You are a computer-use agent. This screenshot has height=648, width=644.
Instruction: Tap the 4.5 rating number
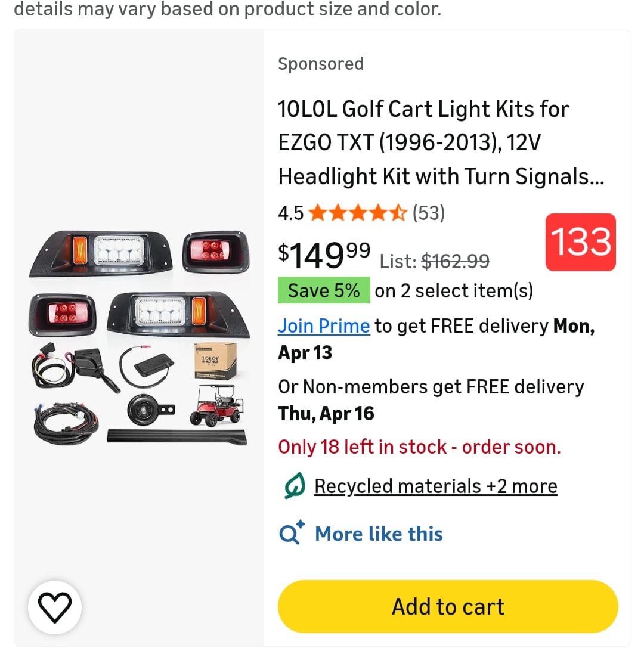[x=290, y=213]
